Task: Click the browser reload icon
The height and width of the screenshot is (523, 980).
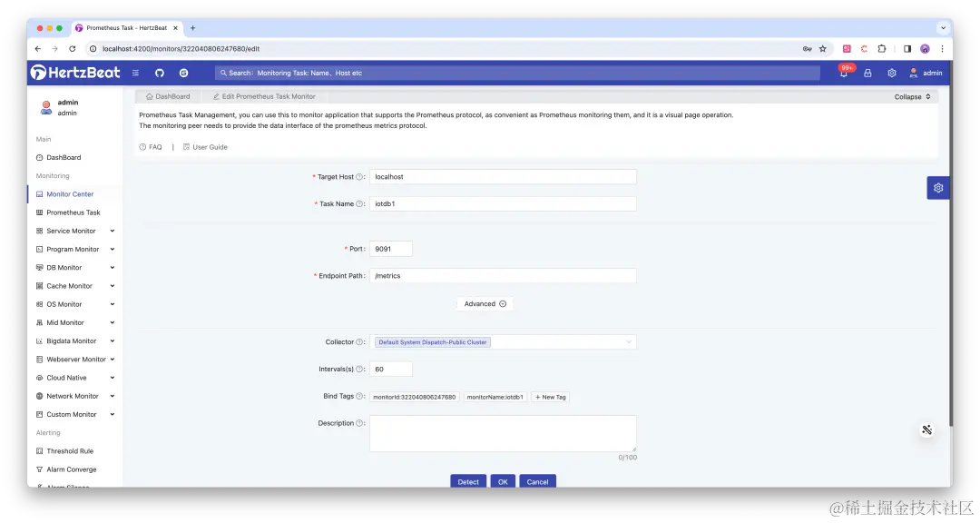Action: pos(73,49)
